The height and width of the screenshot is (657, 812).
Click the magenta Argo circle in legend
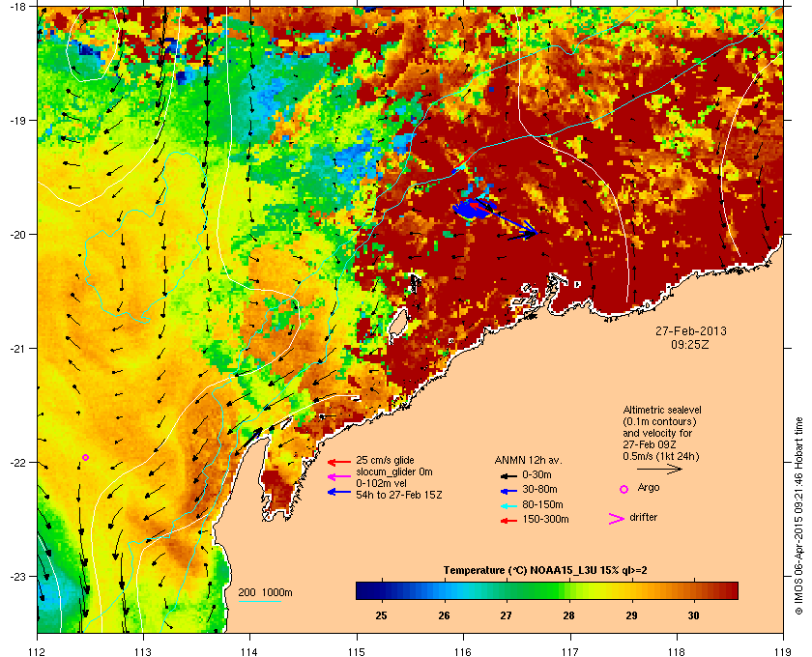[x=624, y=489]
